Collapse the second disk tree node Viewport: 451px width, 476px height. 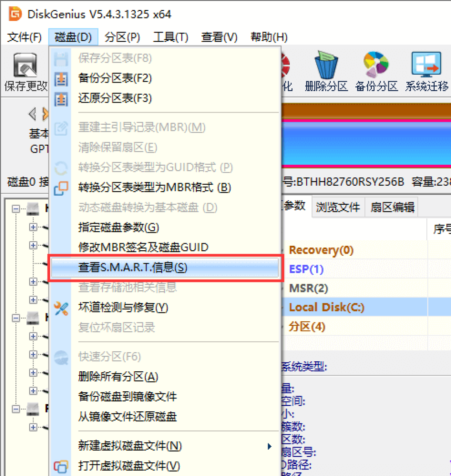(x=16, y=318)
